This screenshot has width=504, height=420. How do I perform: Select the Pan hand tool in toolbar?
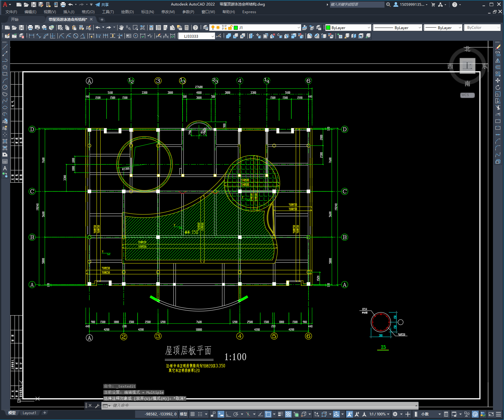[121, 28]
